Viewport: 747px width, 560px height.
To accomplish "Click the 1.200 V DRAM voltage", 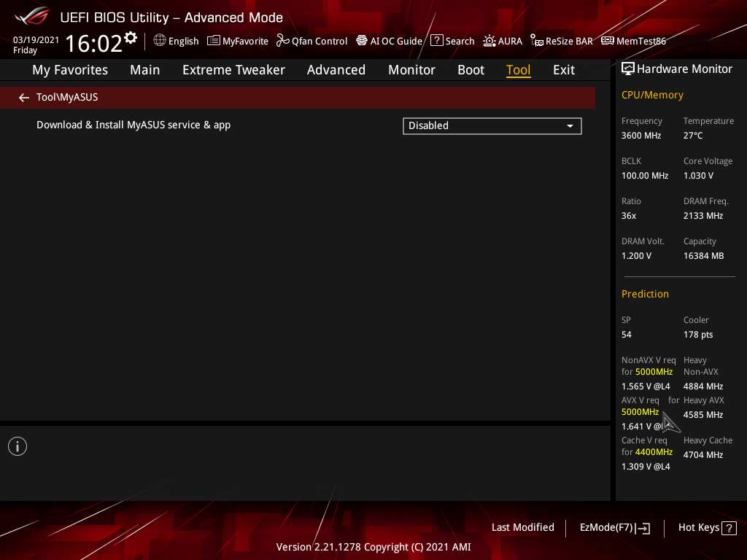I will (x=636, y=256).
